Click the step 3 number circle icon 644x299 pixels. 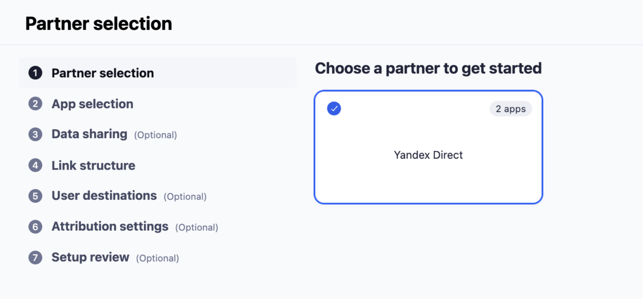point(35,135)
